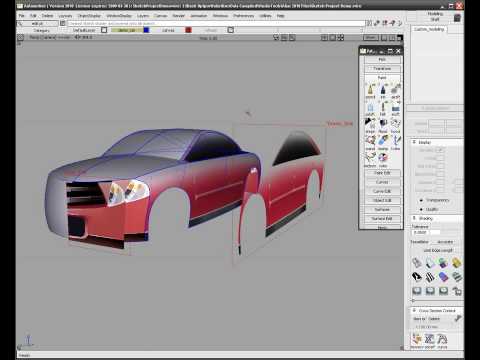Image resolution: width=480 pixels, height=360 pixels.
Task: Click the axis orientation icon in viewport corner
Action: [x=28, y=340]
